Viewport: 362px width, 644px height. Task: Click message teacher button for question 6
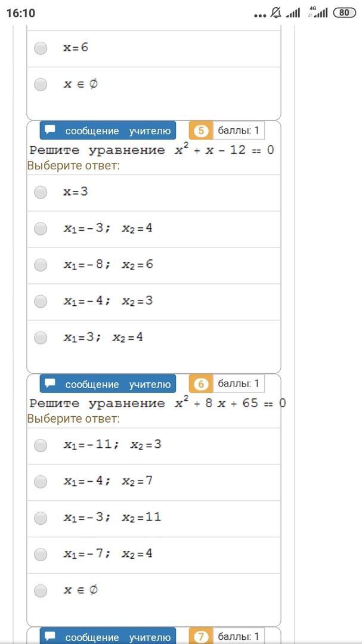click(108, 384)
